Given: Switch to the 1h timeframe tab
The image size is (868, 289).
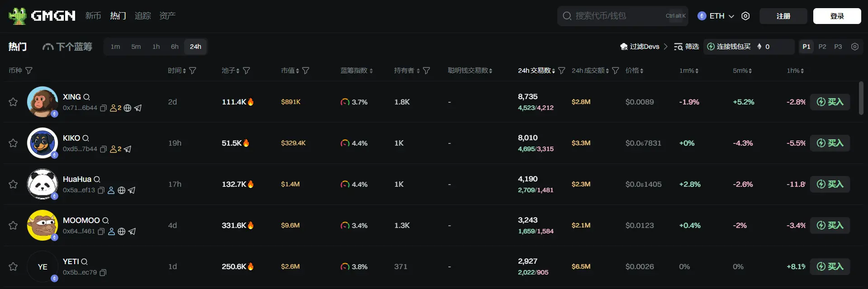Looking at the screenshot, I should 156,47.
